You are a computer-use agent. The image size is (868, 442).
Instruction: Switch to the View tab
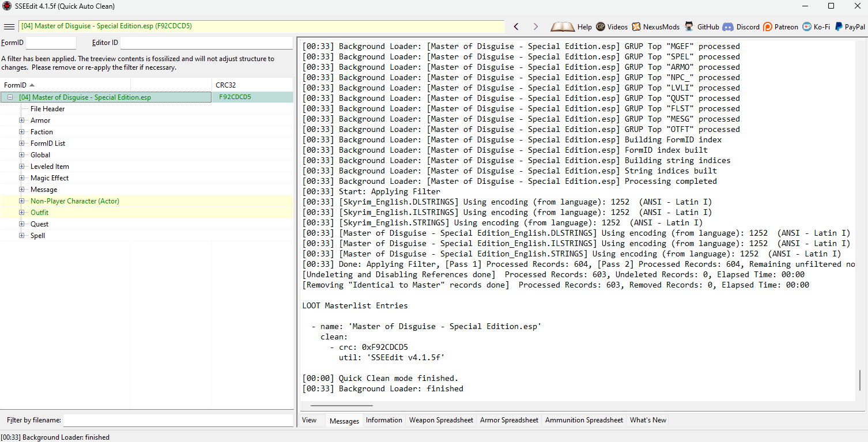point(310,420)
